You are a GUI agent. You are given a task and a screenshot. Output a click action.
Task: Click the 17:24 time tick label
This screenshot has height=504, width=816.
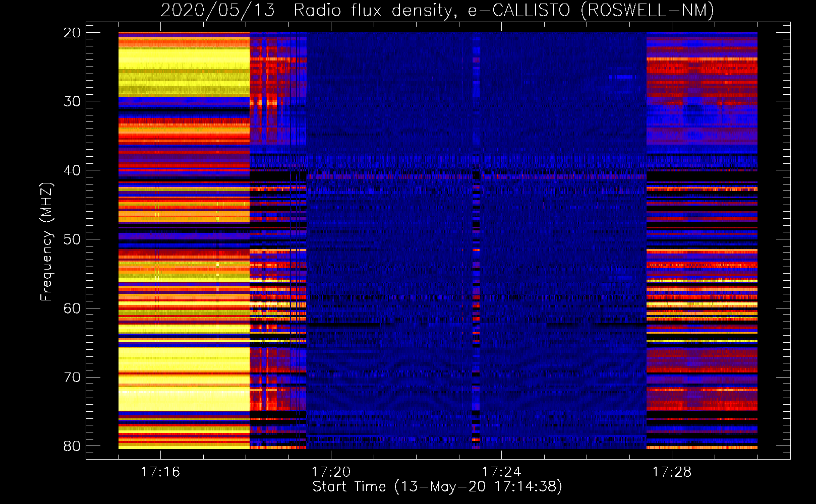coord(501,472)
